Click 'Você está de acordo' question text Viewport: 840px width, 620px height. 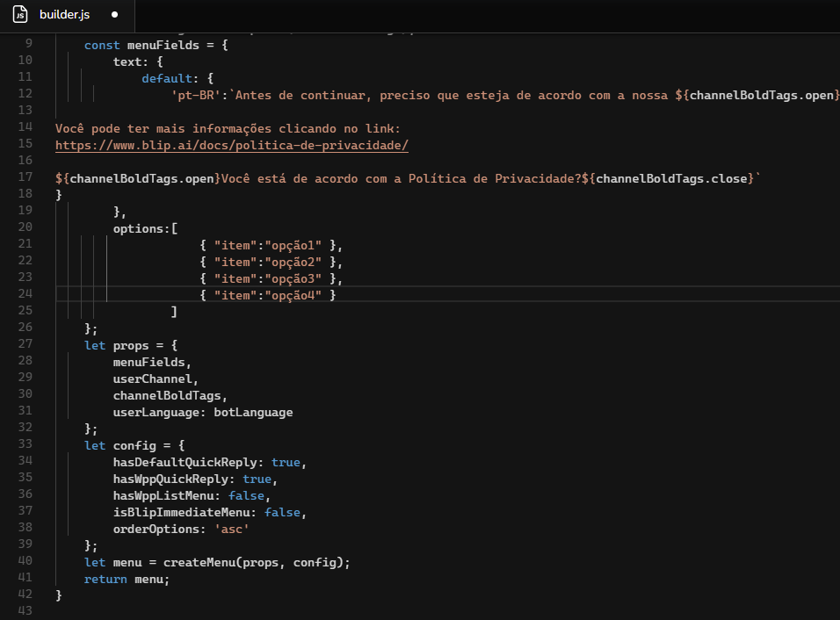click(402, 178)
